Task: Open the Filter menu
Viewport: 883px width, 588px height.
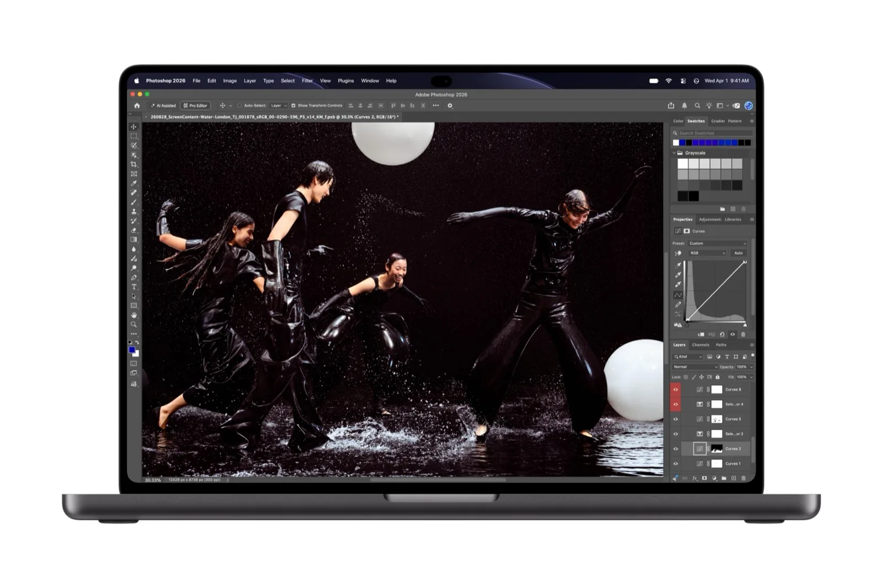Action: (307, 81)
